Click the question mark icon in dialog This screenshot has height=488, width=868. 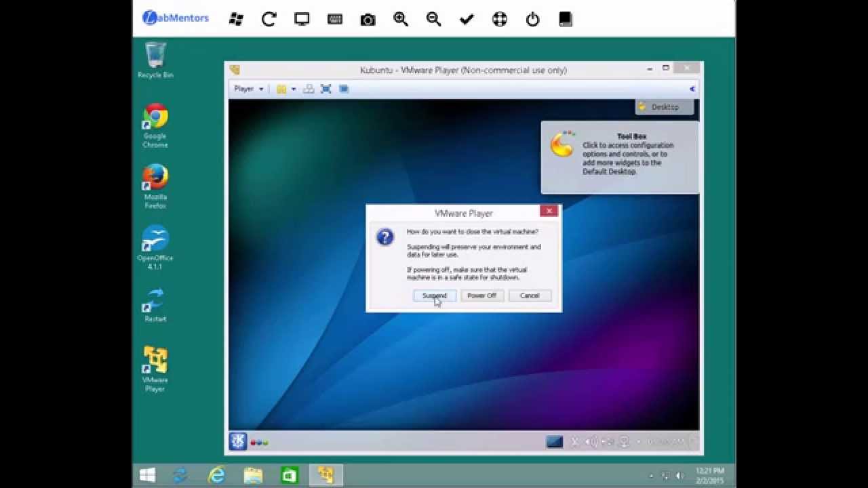[385, 237]
